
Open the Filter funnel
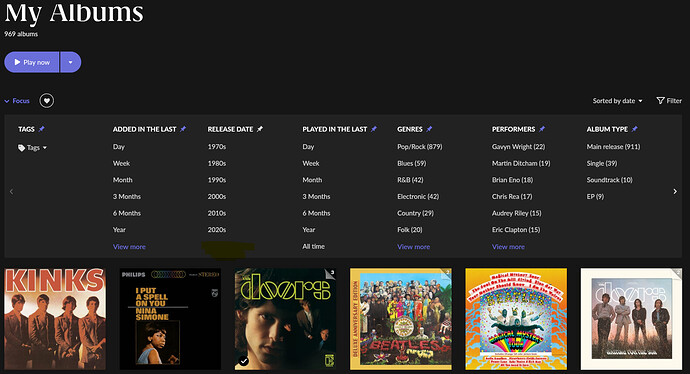669,101
